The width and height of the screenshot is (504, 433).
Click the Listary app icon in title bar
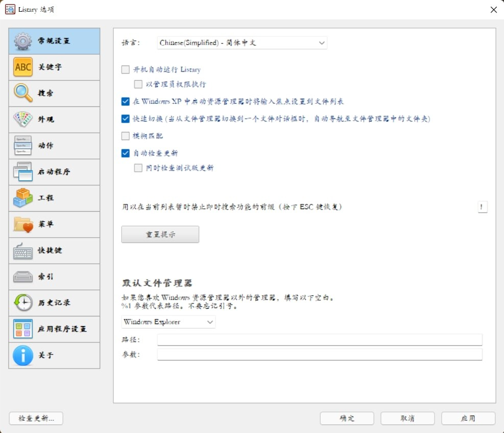[10, 9]
